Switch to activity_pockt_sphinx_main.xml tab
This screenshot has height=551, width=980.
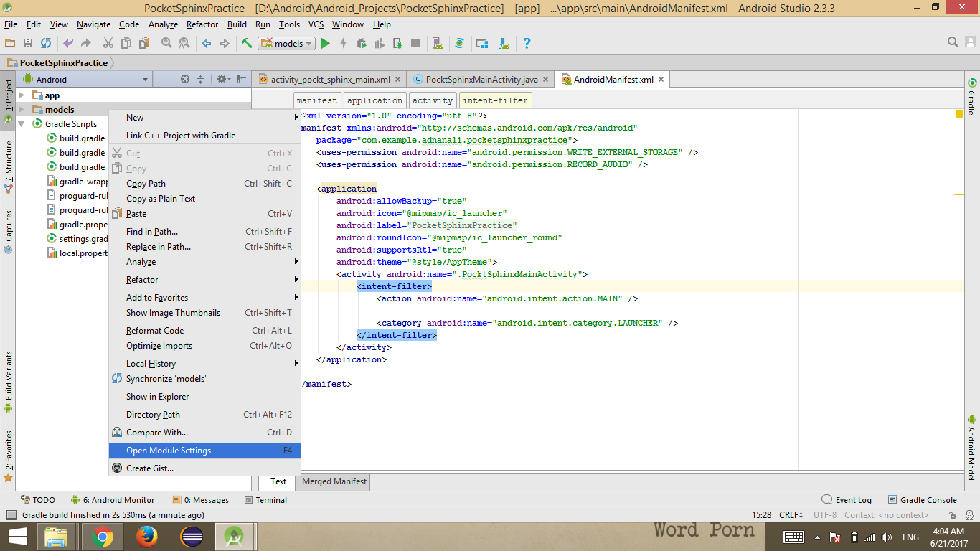coord(329,80)
